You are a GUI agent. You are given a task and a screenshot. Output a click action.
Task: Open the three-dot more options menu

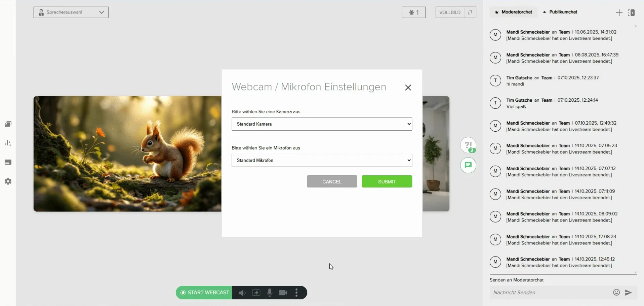coord(296,293)
